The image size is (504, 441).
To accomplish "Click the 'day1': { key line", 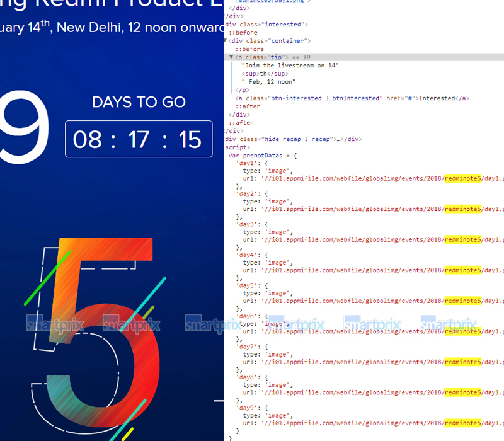I will (x=253, y=163).
